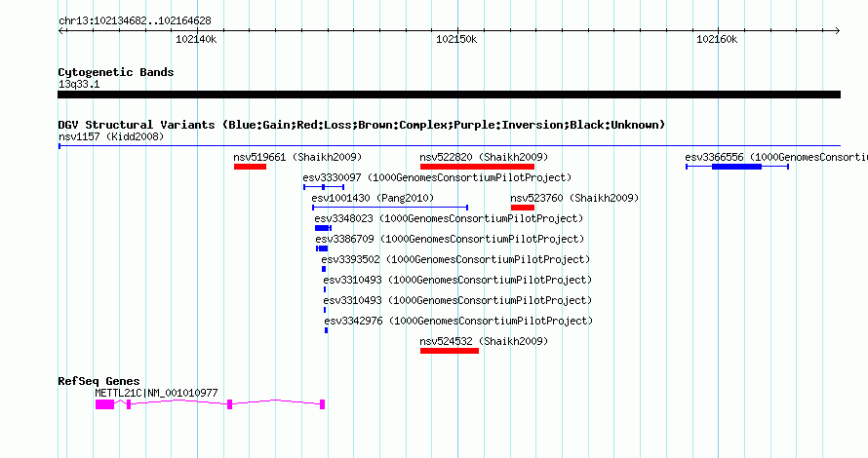
Task: Select the red nsv522820 loss bar
Action: [477, 167]
